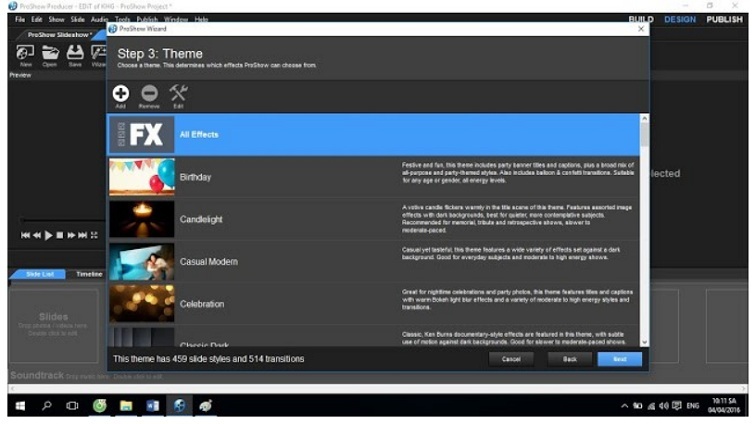Viewport: 755px width, 424px height.
Task: Click the Cancel button in the wizard
Action: 511,359
